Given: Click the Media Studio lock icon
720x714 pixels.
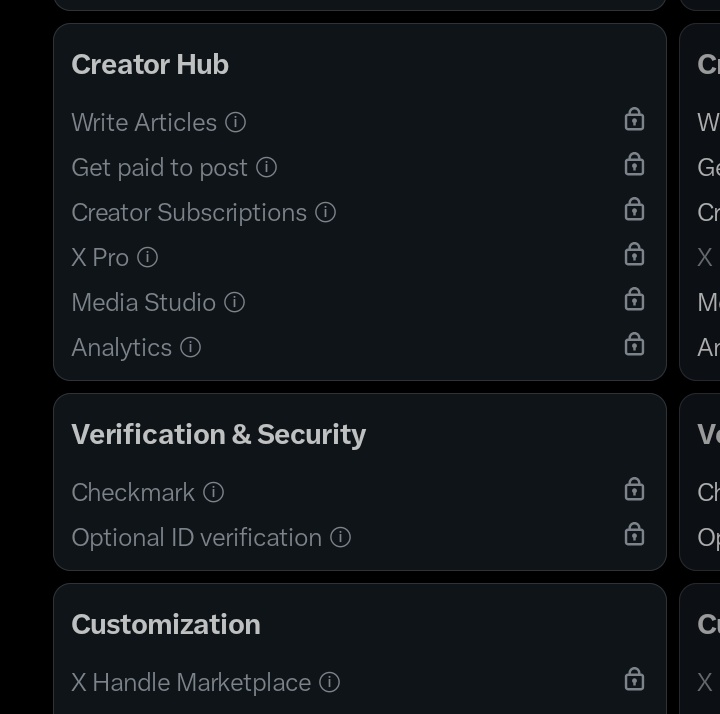Looking at the screenshot, I should 634,300.
